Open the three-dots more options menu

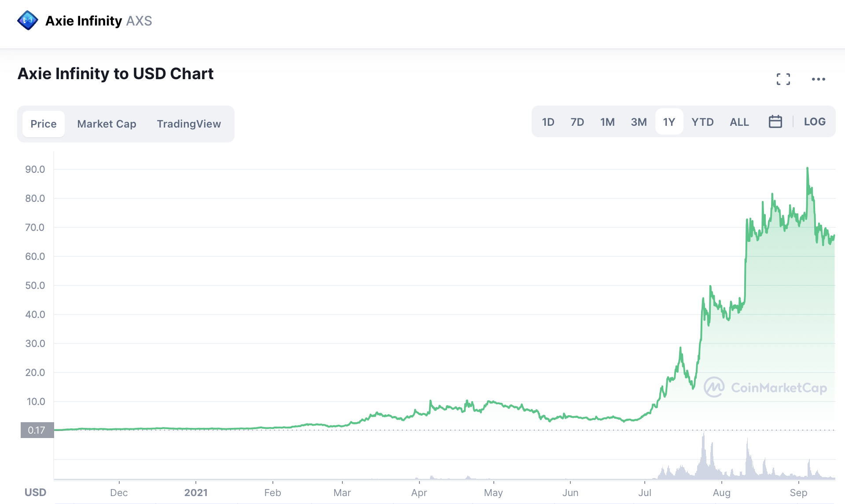click(818, 79)
